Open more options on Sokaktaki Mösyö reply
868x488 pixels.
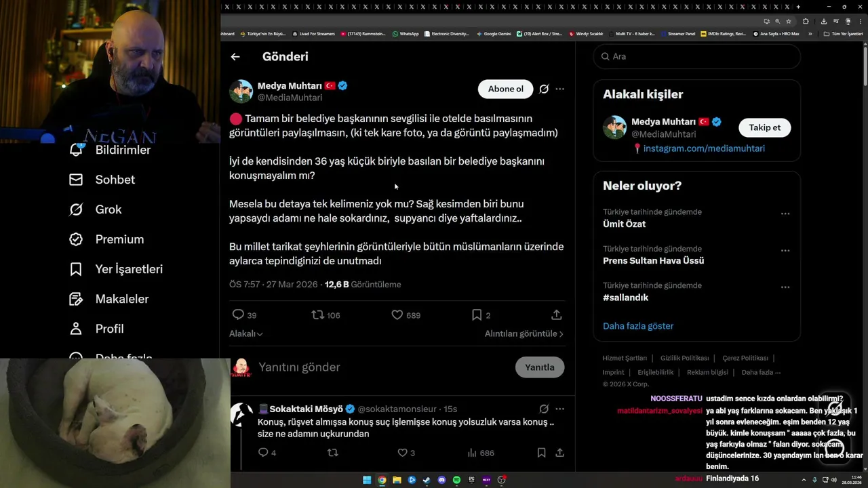[559, 409]
